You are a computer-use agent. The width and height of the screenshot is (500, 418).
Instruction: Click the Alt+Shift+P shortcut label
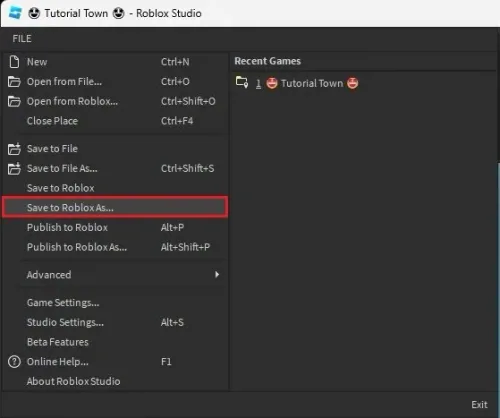click(x=185, y=247)
